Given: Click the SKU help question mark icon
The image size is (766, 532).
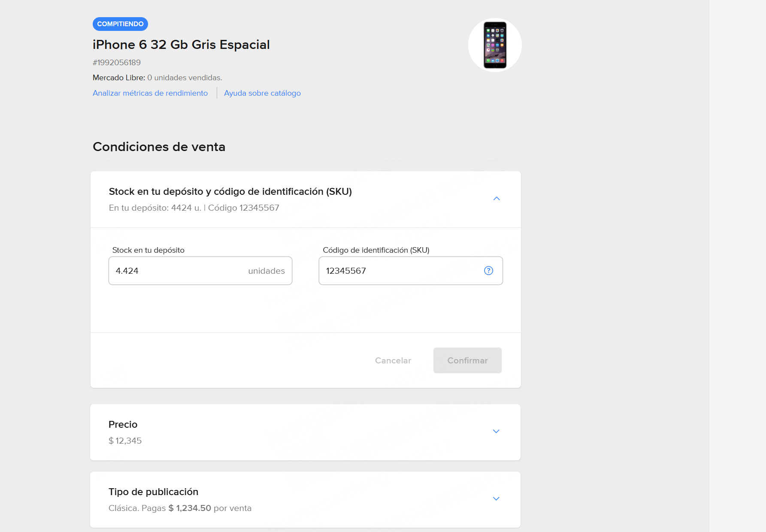Looking at the screenshot, I should coord(488,271).
